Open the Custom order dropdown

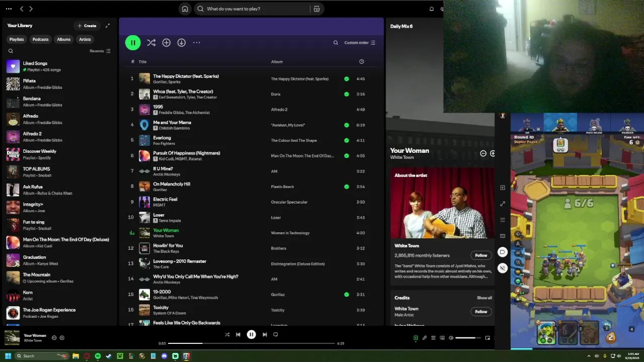pyautogui.click(x=360, y=43)
